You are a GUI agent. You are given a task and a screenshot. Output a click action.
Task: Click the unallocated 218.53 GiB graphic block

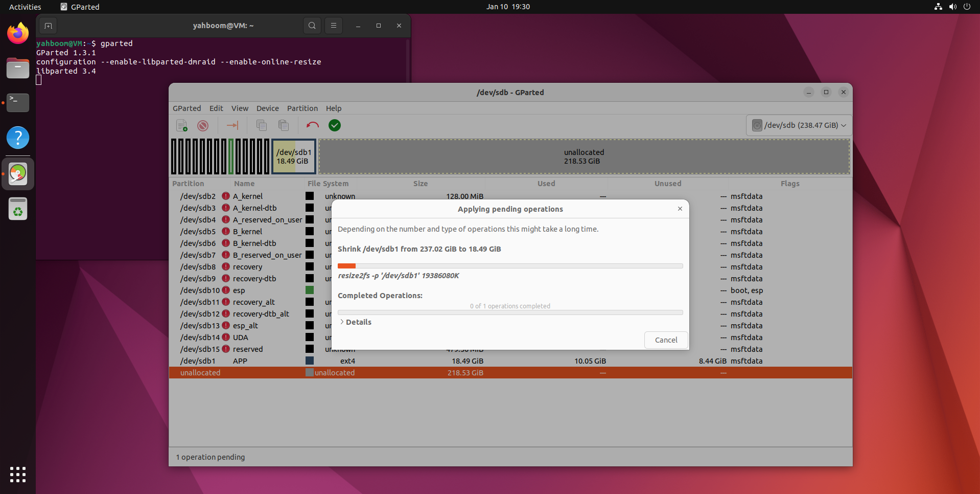[584, 156]
